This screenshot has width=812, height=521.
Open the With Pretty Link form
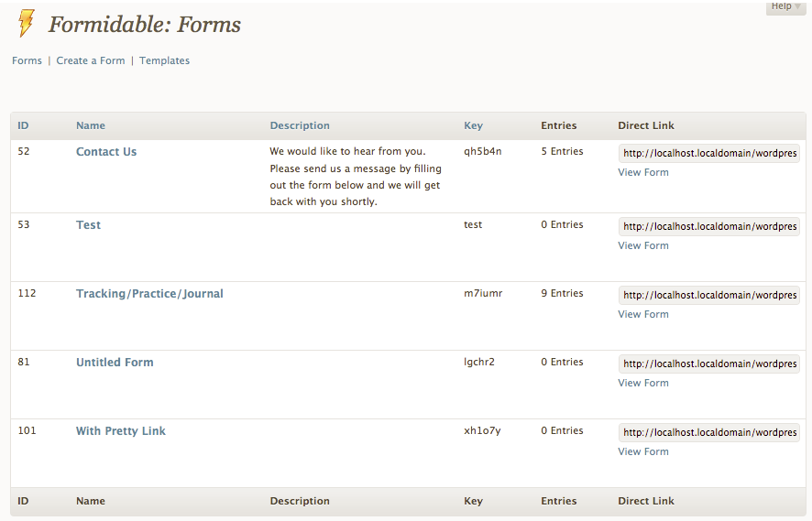(x=121, y=431)
